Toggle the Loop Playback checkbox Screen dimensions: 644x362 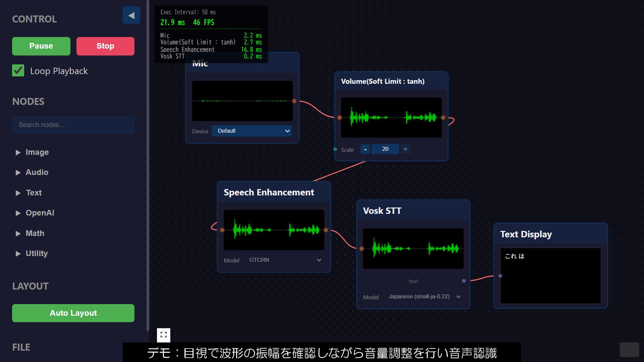18,71
